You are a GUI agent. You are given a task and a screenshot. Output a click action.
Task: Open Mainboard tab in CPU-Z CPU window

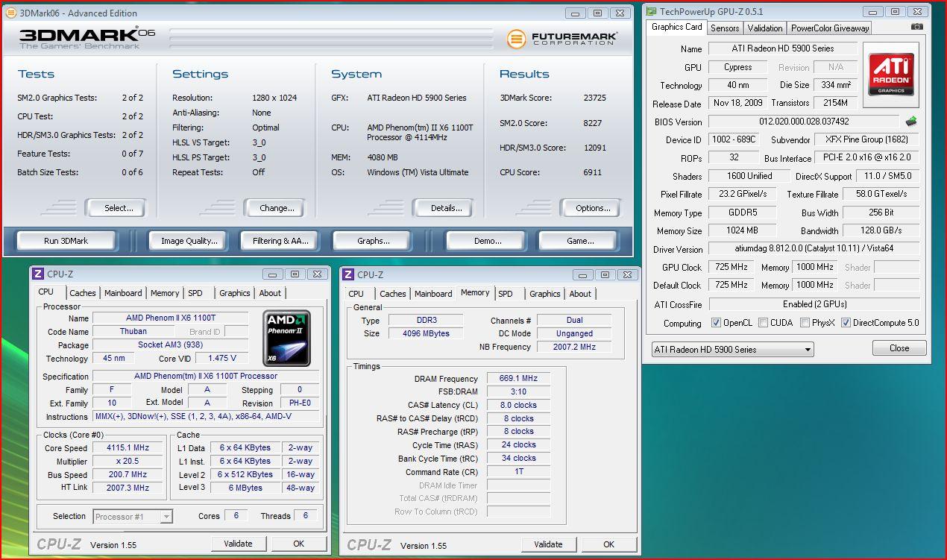(123, 293)
